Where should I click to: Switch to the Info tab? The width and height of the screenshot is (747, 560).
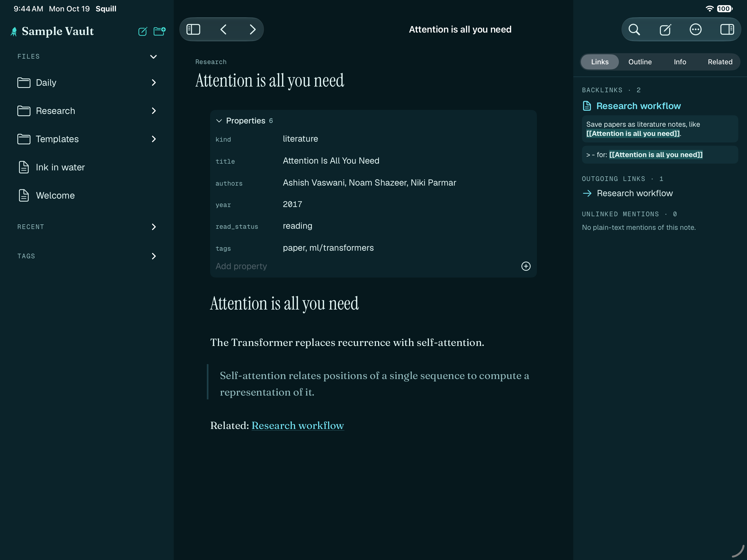(x=680, y=62)
